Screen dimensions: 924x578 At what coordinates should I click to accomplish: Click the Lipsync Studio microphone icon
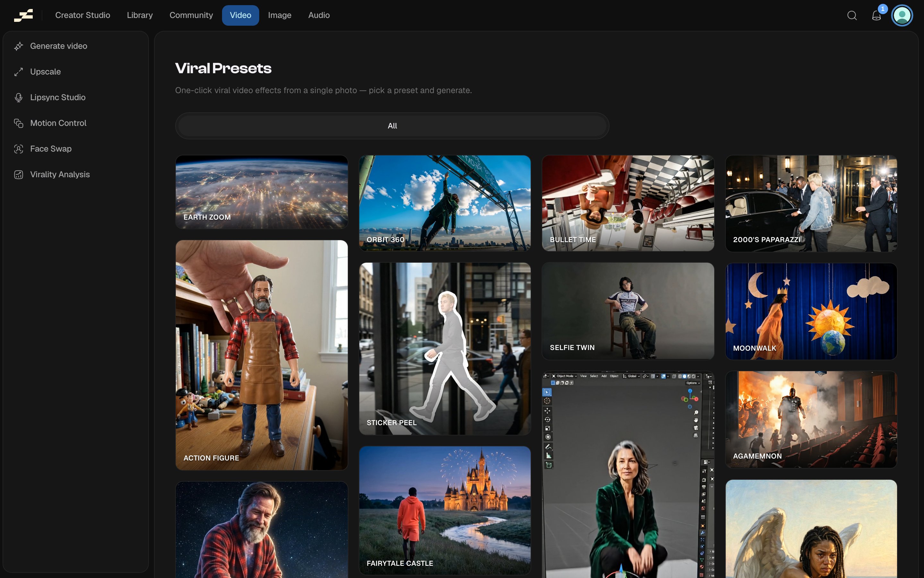[x=18, y=98]
